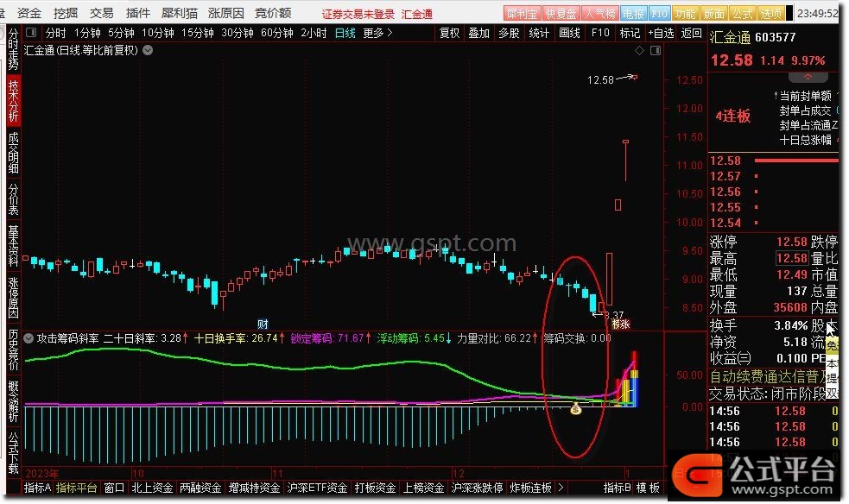Click 叠加 in the chart toolbar

pyautogui.click(x=479, y=33)
